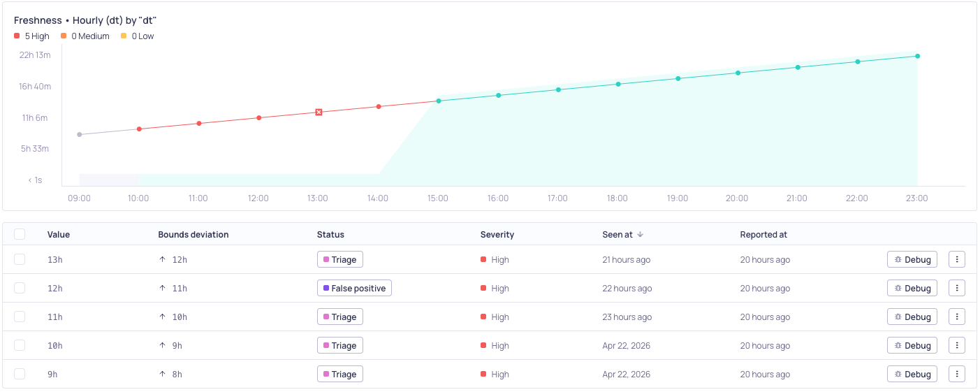Click the teal data point at 20:00
Viewport: 980px width, 392px height.
[x=738, y=73]
